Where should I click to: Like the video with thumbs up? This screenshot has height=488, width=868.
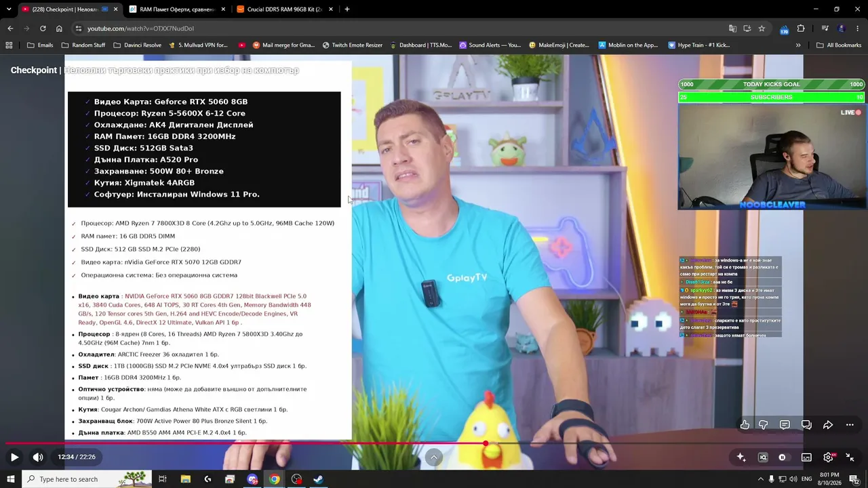point(745,425)
